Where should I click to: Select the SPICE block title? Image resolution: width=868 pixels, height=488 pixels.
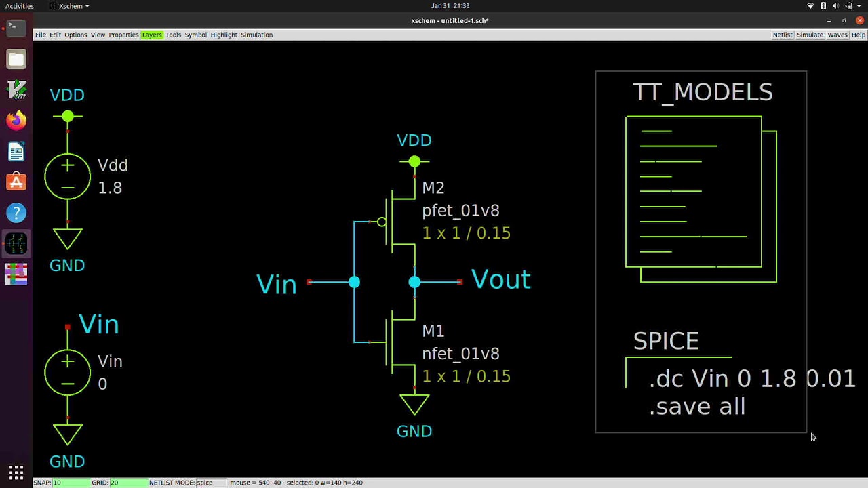tap(666, 341)
